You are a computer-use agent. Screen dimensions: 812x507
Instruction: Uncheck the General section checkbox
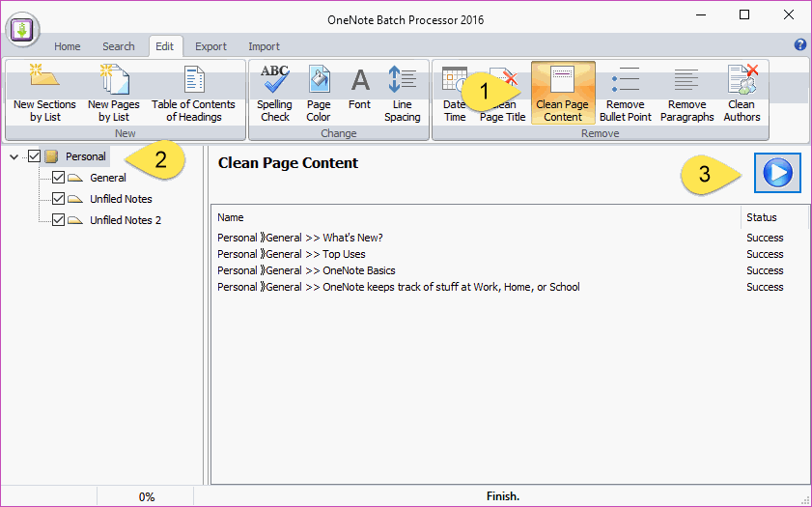click(59, 177)
